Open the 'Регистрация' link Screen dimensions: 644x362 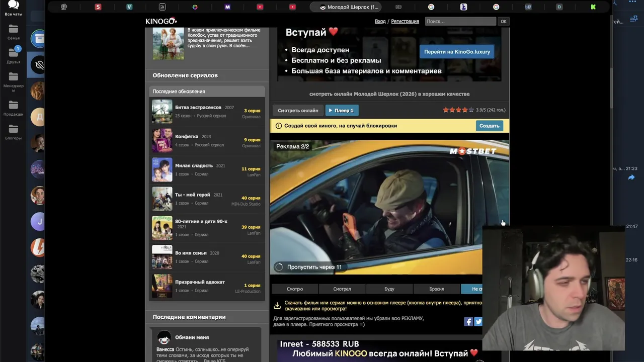click(x=405, y=21)
